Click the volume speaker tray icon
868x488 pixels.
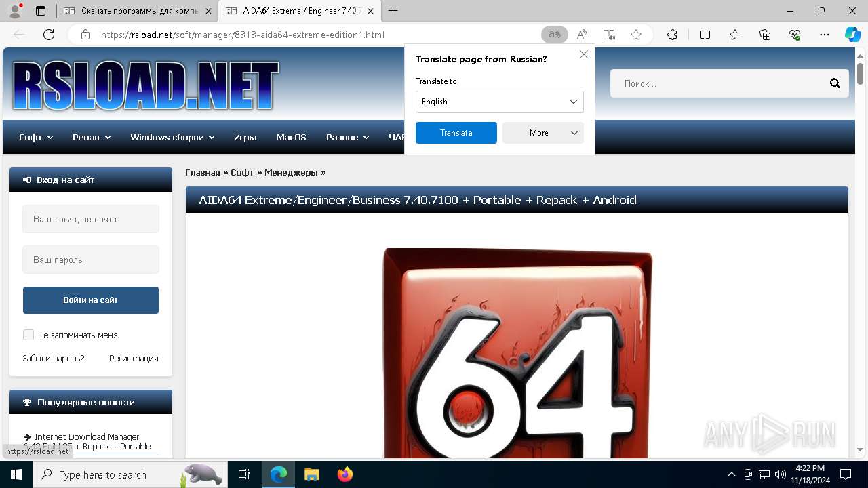[780, 474]
